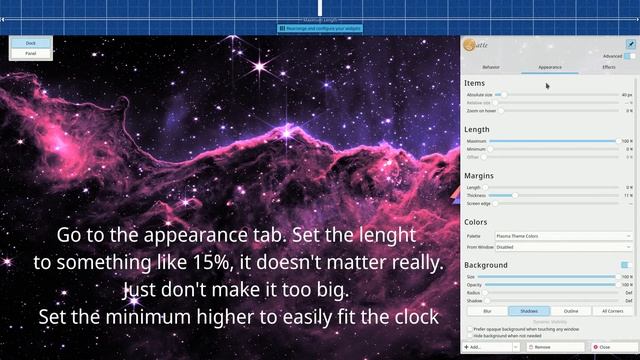Check Prefer opaque background when touching window
This screenshot has height=360, width=640.
pyautogui.click(x=470, y=329)
